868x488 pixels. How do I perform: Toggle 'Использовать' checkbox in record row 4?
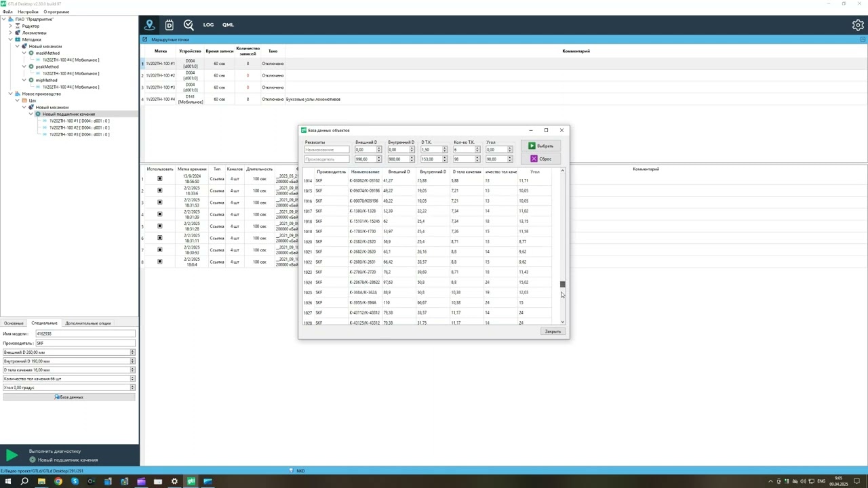coord(160,214)
